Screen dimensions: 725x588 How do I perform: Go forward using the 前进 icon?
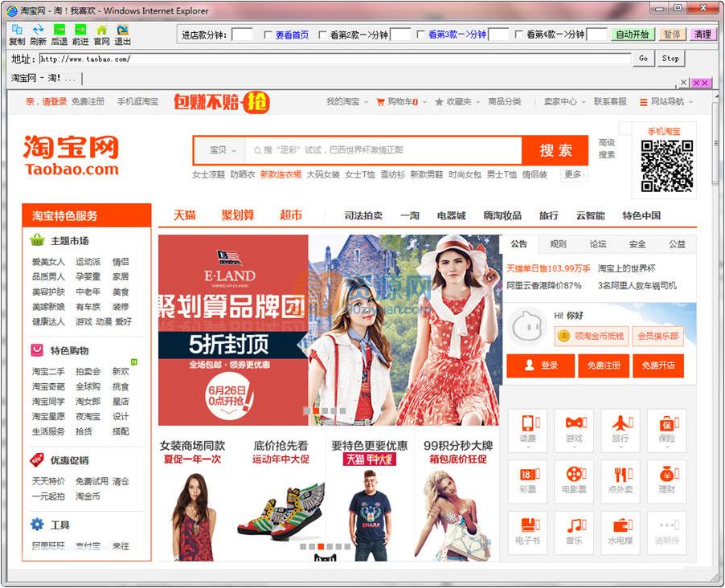click(80, 35)
